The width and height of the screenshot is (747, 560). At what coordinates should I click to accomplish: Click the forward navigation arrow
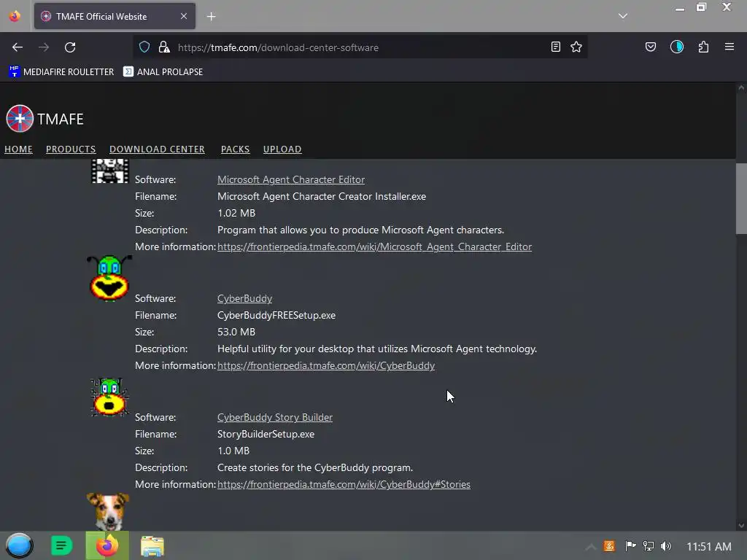[x=44, y=47]
